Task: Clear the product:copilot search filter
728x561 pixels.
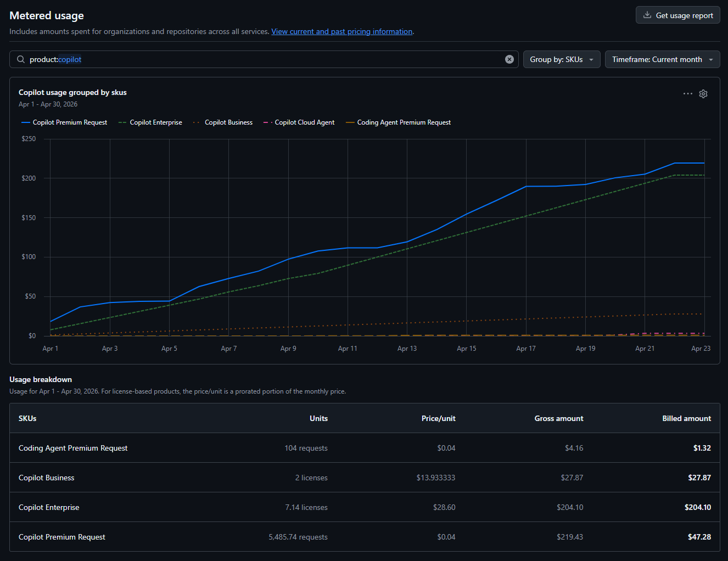Action: coord(509,59)
